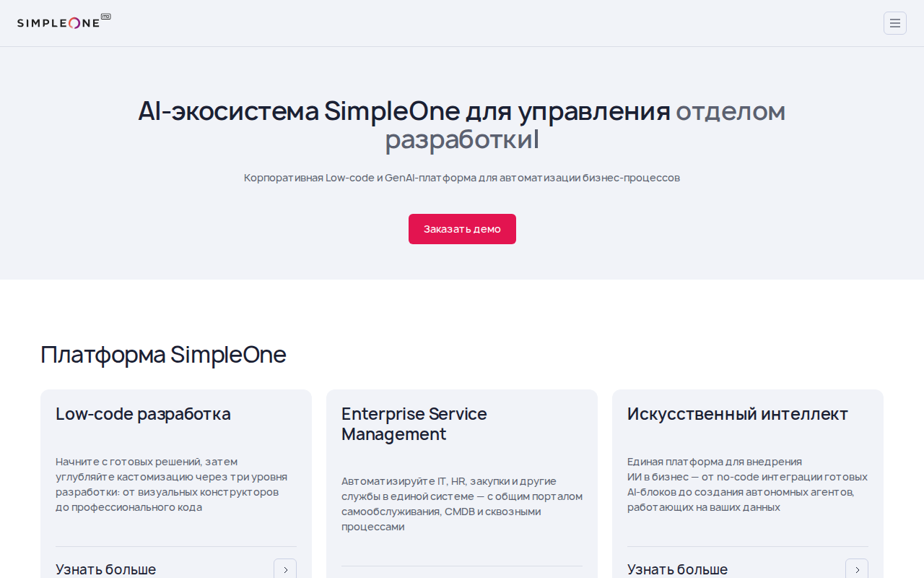Open arrow button in Искусственный интеллект card
Viewport: 924px width, 578px height.
click(x=857, y=569)
